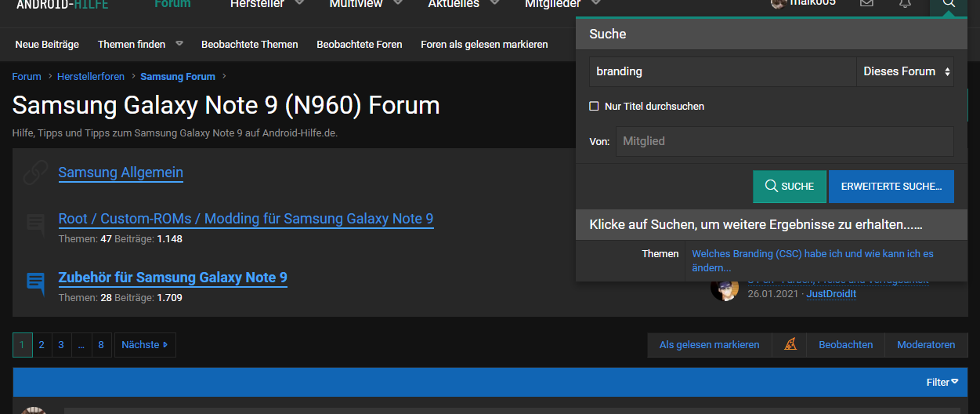Go to Beobachtete Foren

[360, 45]
